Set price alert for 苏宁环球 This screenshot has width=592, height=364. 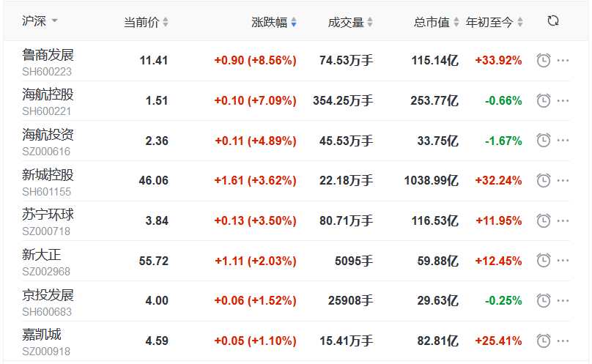coord(544,220)
